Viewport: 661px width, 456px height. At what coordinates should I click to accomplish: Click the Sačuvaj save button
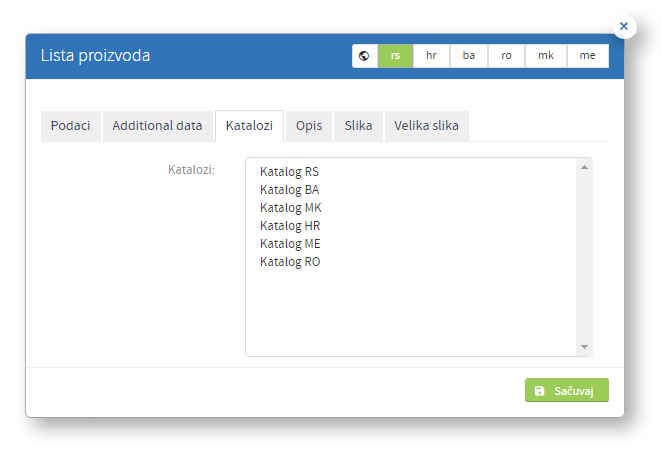pos(567,390)
